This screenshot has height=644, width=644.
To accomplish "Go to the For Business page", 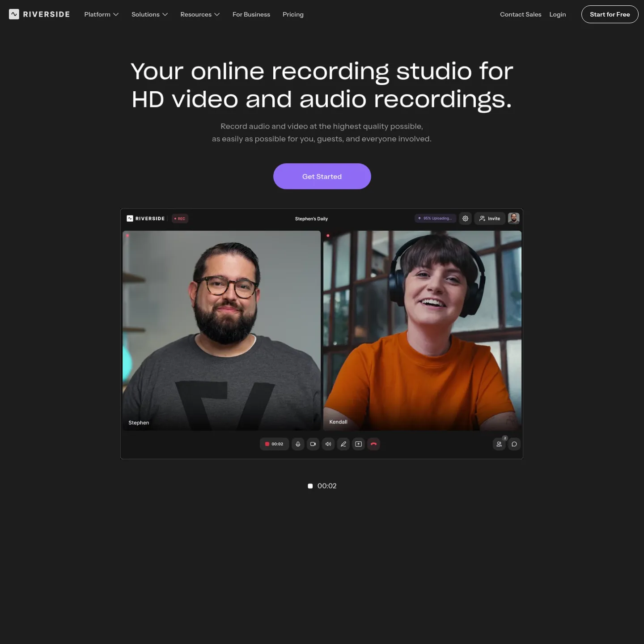I will click(x=251, y=14).
